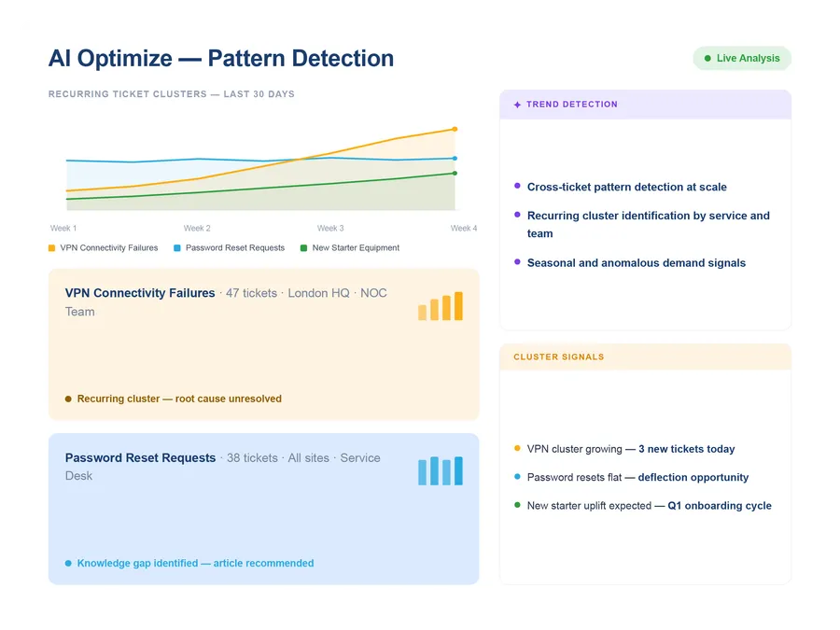Viewport: 840px width, 630px height.
Task: Click "Recurring cluster identification by service and team"
Action: [x=649, y=224]
